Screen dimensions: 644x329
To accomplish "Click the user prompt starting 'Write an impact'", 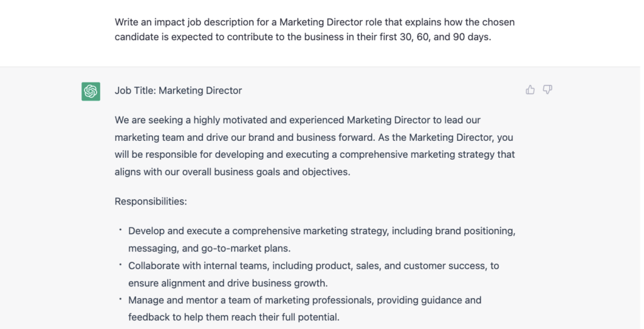I will click(x=314, y=30).
